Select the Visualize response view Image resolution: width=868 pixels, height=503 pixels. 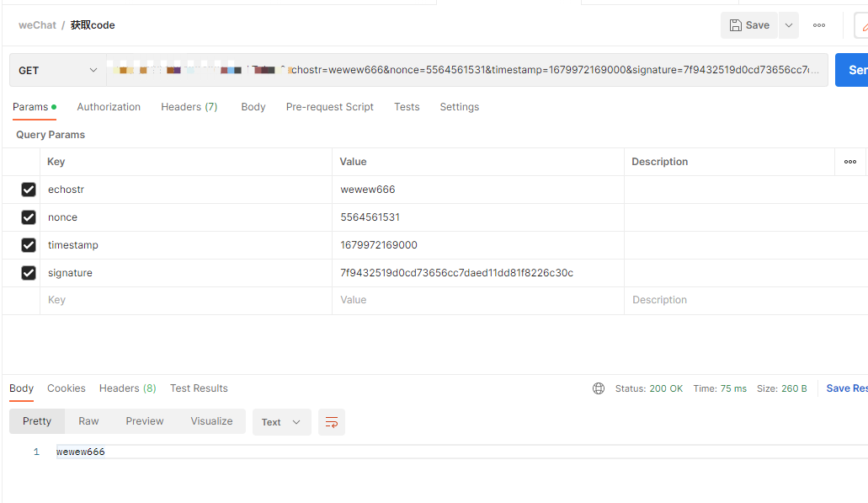click(x=211, y=421)
